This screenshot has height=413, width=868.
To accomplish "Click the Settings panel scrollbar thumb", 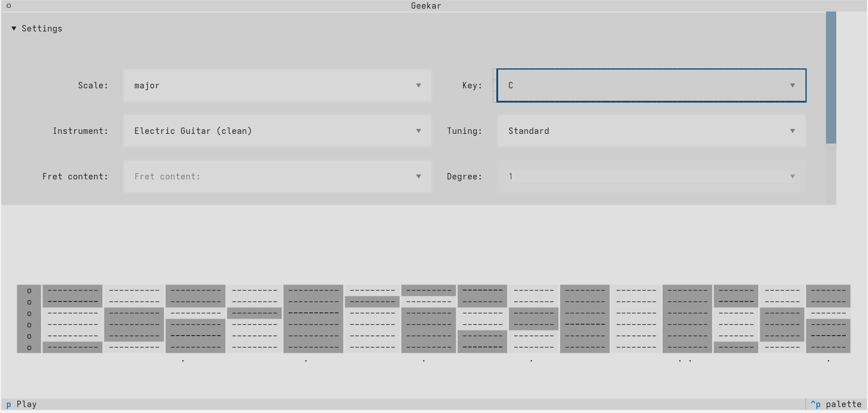I will pyautogui.click(x=831, y=77).
